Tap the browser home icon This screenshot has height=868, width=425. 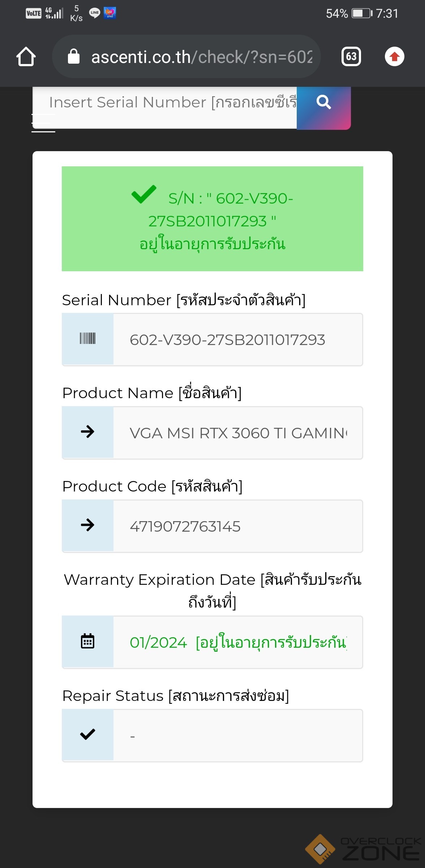point(26,57)
